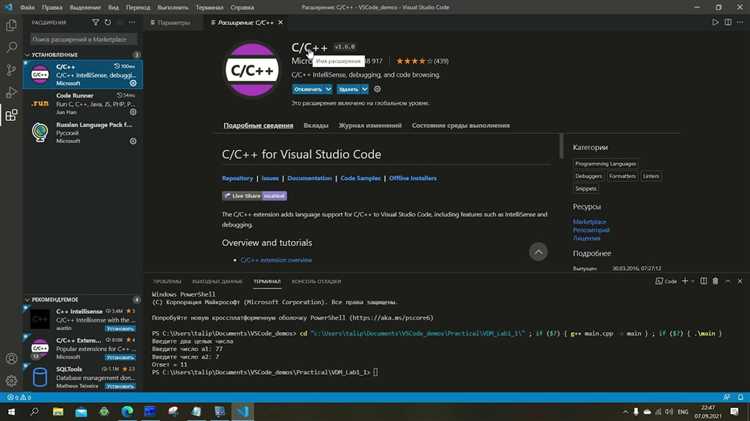The width and height of the screenshot is (750, 421).
Task: Select Code Runner in installed extensions
Action: coord(83,103)
